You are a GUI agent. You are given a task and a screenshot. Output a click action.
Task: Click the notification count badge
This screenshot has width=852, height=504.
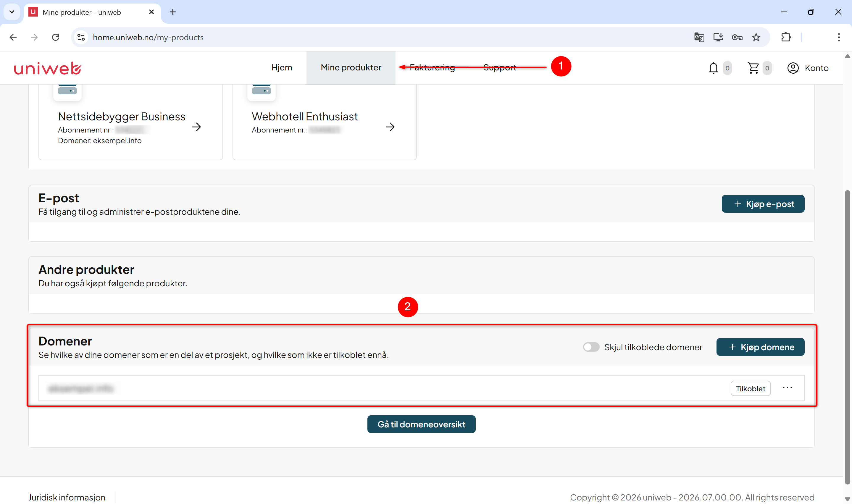pos(727,68)
